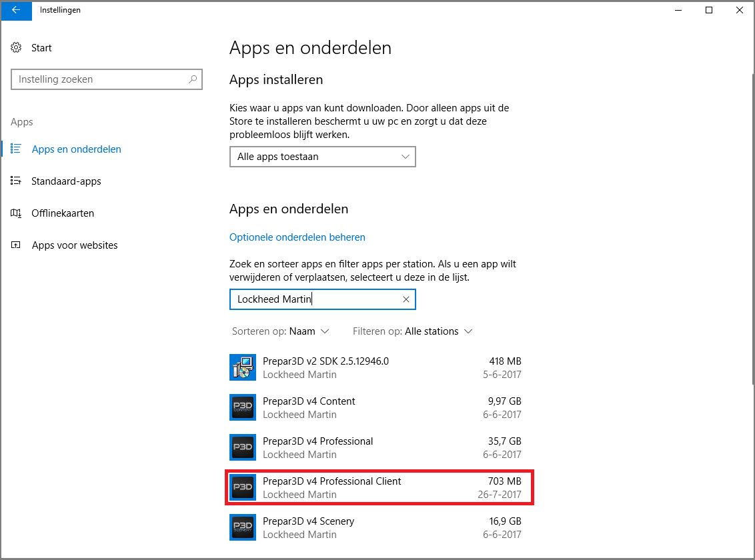Image resolution: width=755 pixels, height=560 pixels.
Task: Open Filteren op Alle stations dropdown
Action: tap(413, 331)
